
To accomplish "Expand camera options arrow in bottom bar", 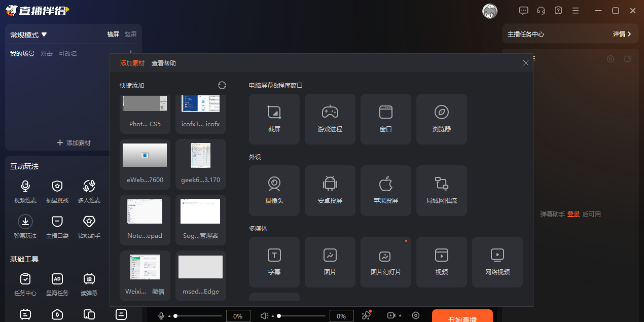I will (x=399, y=316).
